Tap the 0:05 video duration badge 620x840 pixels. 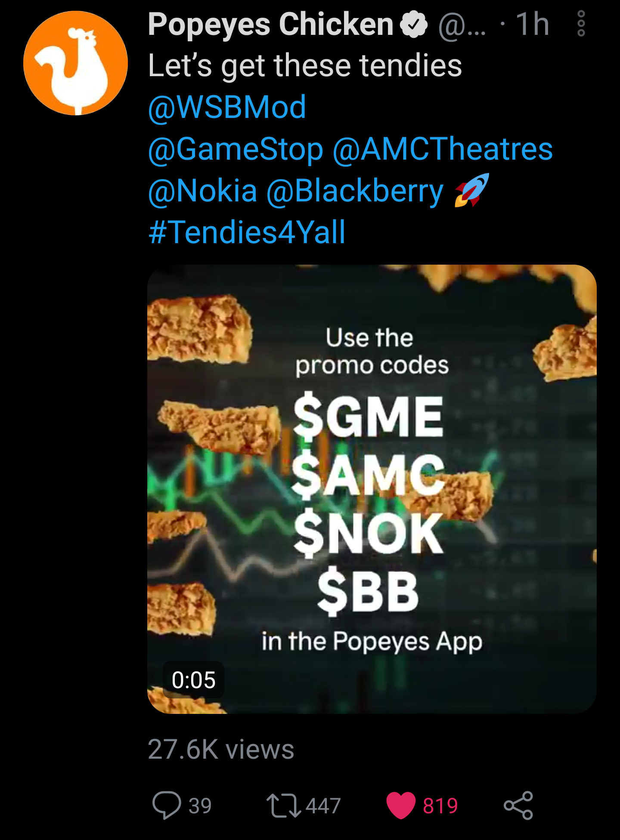click(x=193, y=680)
